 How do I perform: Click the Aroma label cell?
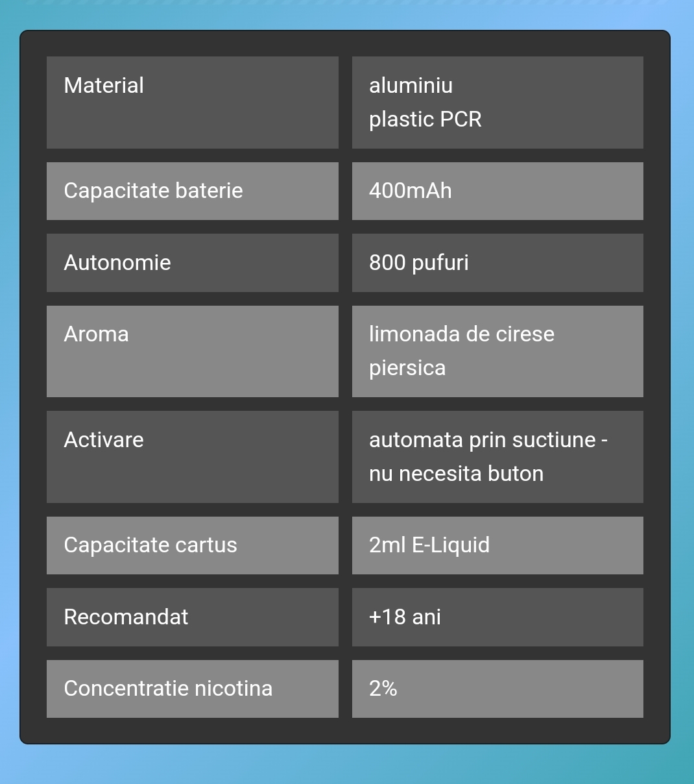click(193, 351)
